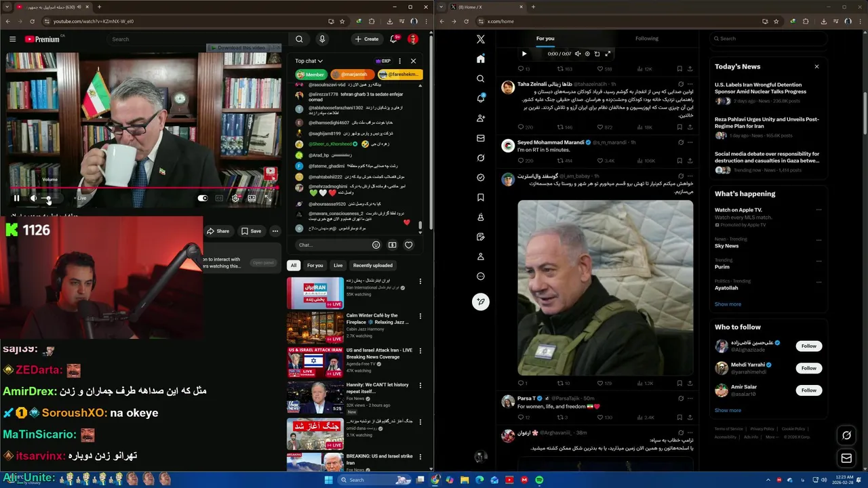Bookmark Seyed Mohammad Marandi's post

click(679, 161)
